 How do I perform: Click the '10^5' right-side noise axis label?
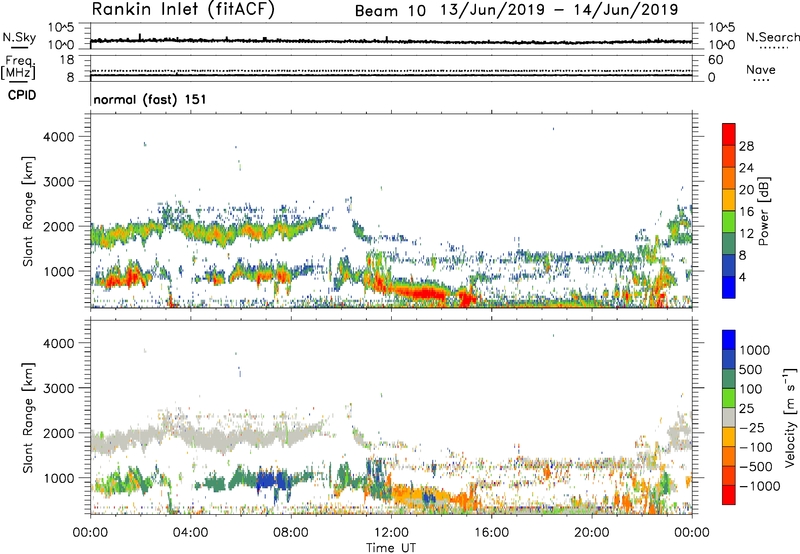tap(722, 27)
